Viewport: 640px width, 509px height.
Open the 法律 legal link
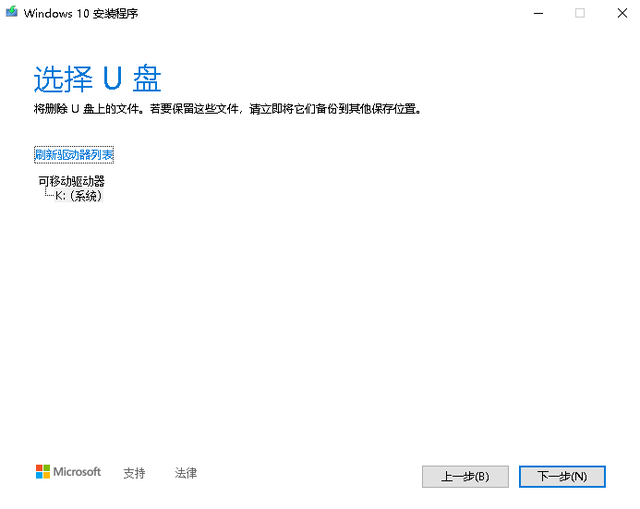186,473
